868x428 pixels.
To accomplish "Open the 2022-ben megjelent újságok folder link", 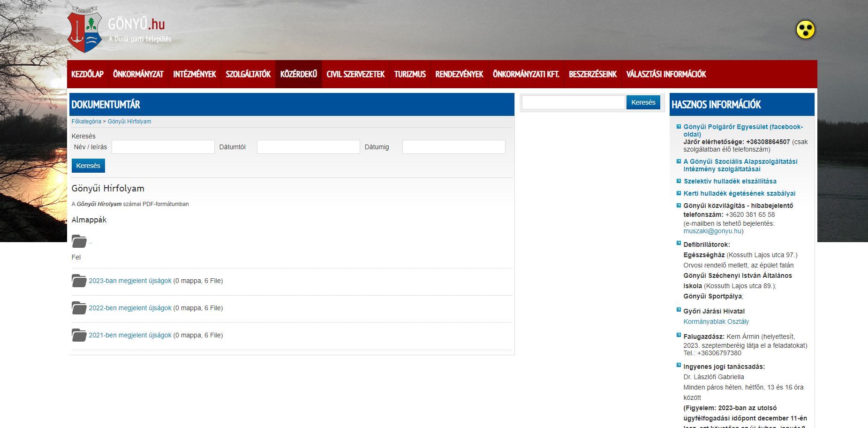I will pos(130,308).
